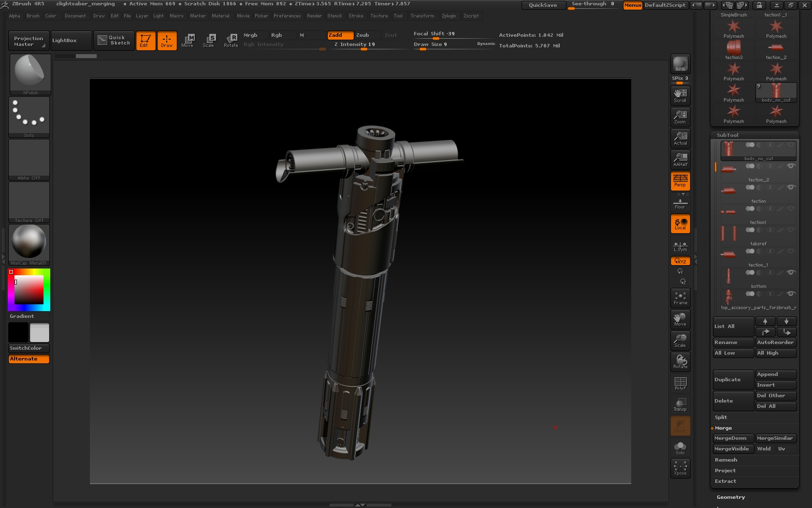The width and height of the screenshot is (812, 508).
Task: Open the Alpha Off selector
Action: click(x=29, y=160)
